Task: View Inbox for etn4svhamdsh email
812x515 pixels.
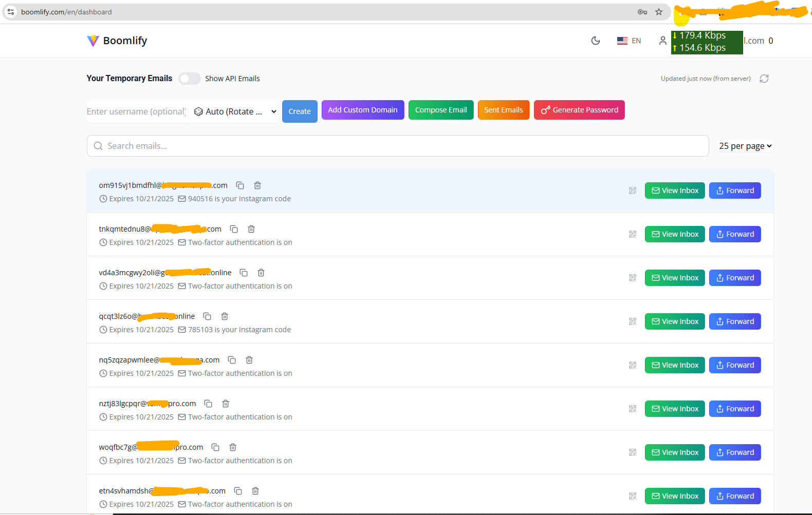Action: point(675,496)
